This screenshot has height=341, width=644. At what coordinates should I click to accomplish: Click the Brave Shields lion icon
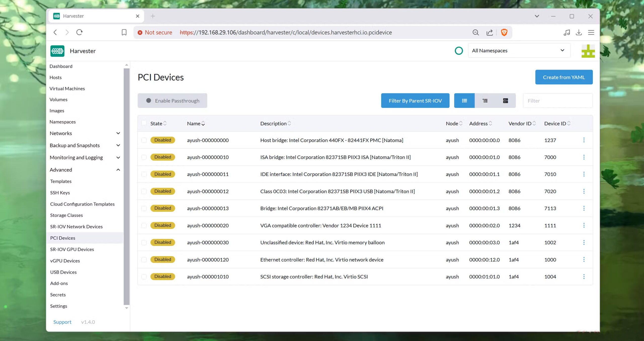504,32
